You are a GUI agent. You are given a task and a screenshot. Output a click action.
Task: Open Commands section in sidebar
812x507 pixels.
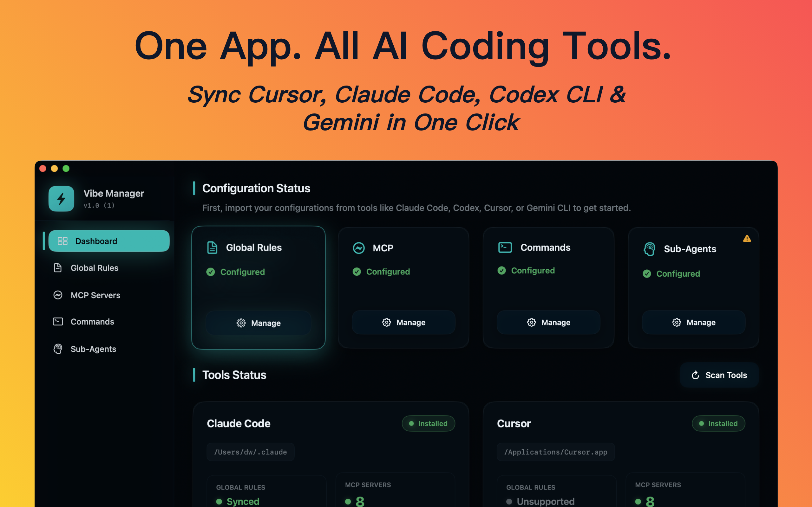coord(92,322)
